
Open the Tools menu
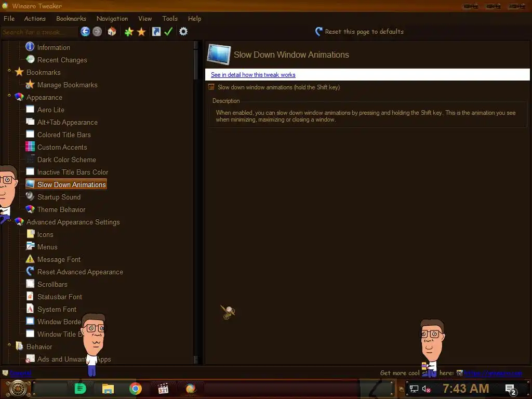[x=170, y=18]
